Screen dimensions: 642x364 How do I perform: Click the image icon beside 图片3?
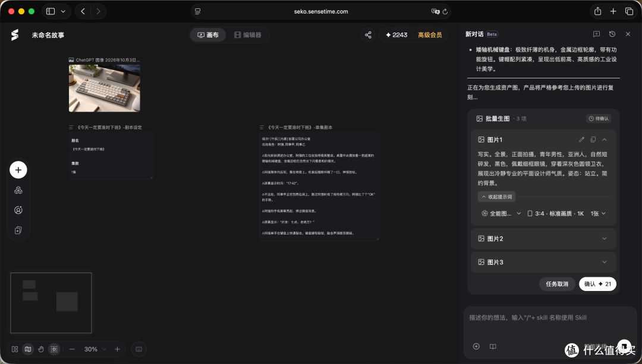click(x=481, y=262)
